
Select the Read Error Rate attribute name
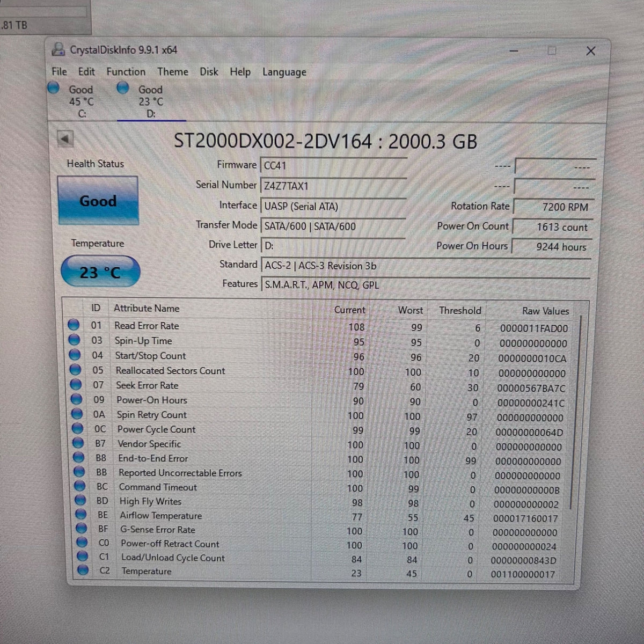point(147,326)
